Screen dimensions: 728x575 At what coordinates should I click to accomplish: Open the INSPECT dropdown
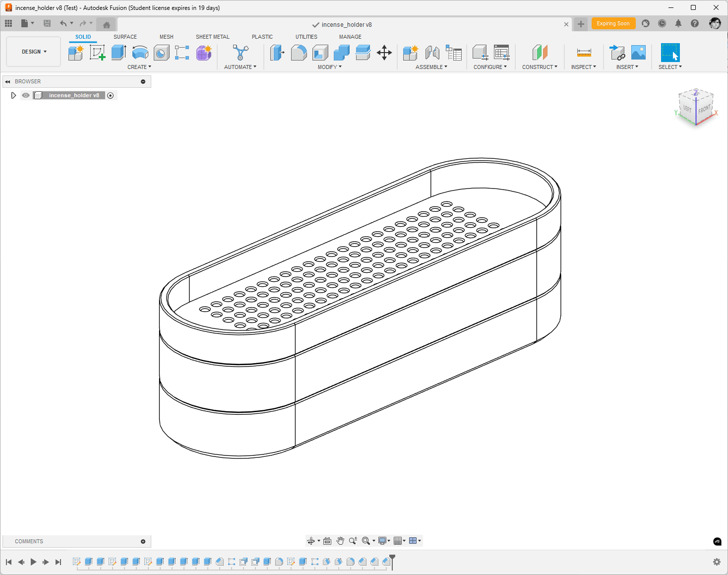coord(584,67)
